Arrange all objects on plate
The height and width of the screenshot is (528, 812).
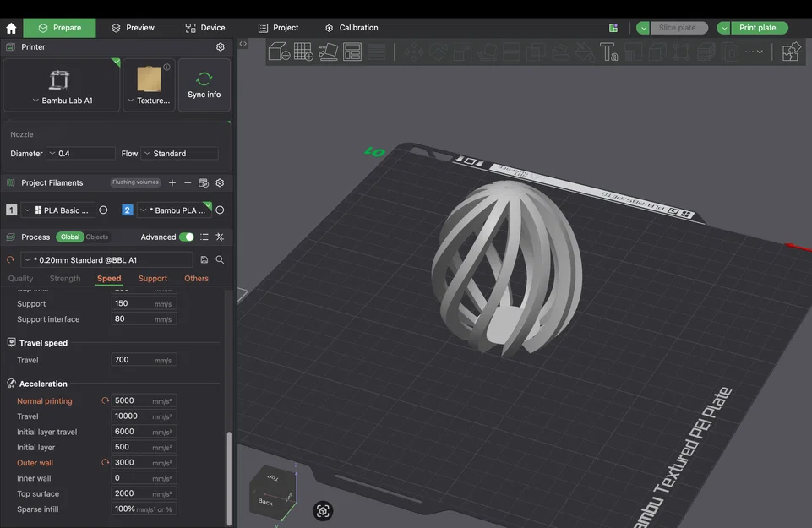click(352, 52)
